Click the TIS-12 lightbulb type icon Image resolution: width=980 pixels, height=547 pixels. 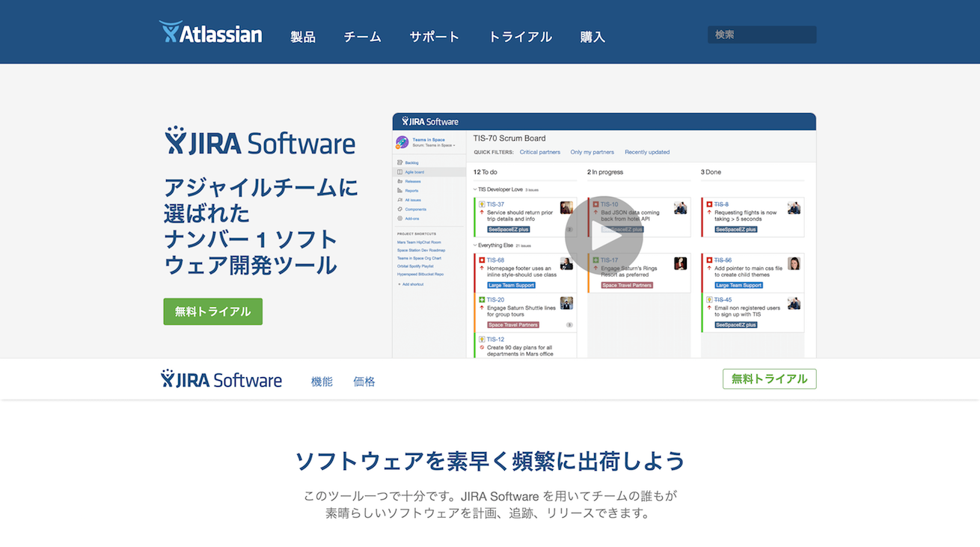pyautogui.click(x=482, y=339)
